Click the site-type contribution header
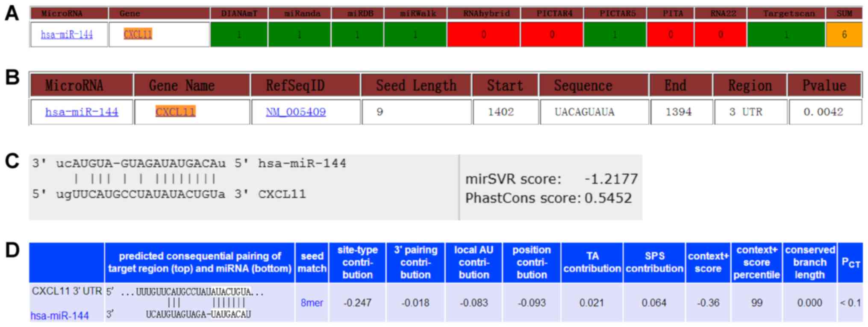Screen dimensions: 868x327 pos(357,262)
